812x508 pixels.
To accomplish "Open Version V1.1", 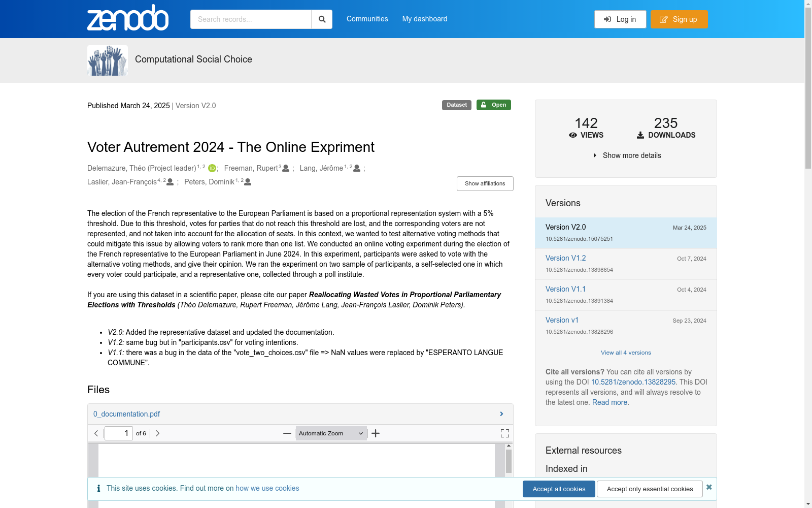I will click(565, 289).
